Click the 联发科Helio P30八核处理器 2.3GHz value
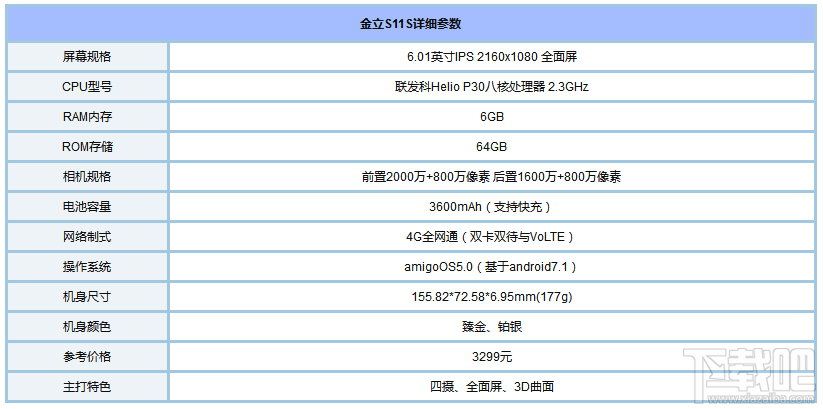 [x=492, y=87]
